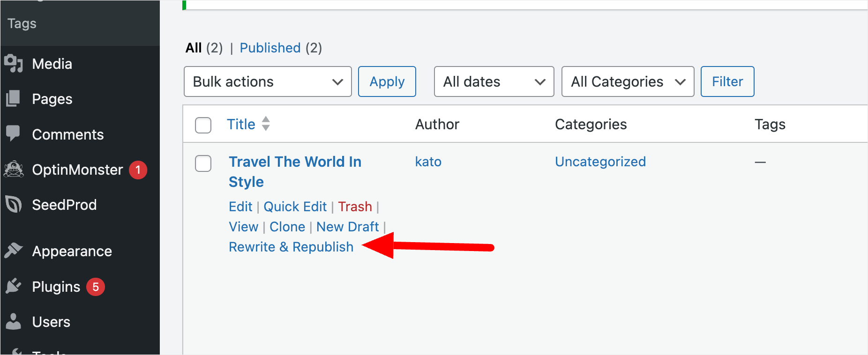Click the SeedProd leaf icon
868x355 pixels.
click(x=14, y=204)
